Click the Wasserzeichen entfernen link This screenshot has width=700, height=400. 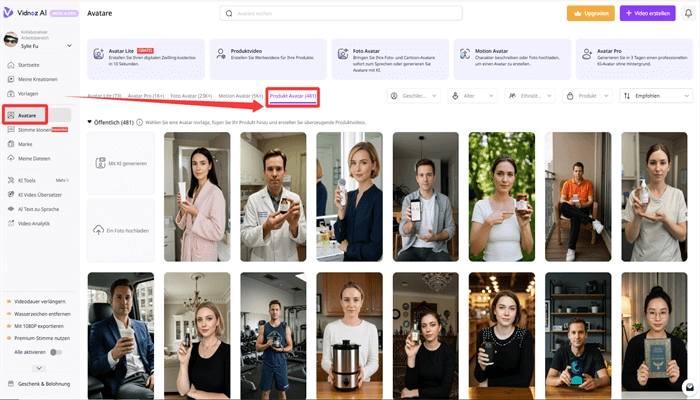42,314
